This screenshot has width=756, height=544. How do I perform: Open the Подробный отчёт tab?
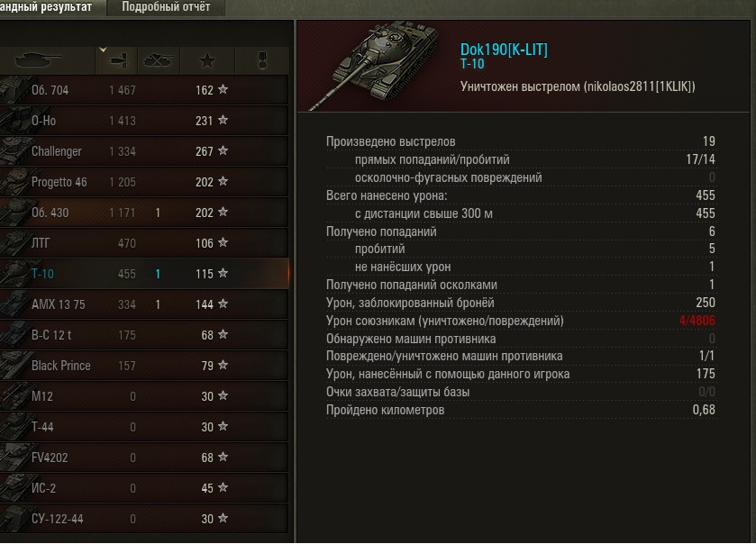click(166, 7)
